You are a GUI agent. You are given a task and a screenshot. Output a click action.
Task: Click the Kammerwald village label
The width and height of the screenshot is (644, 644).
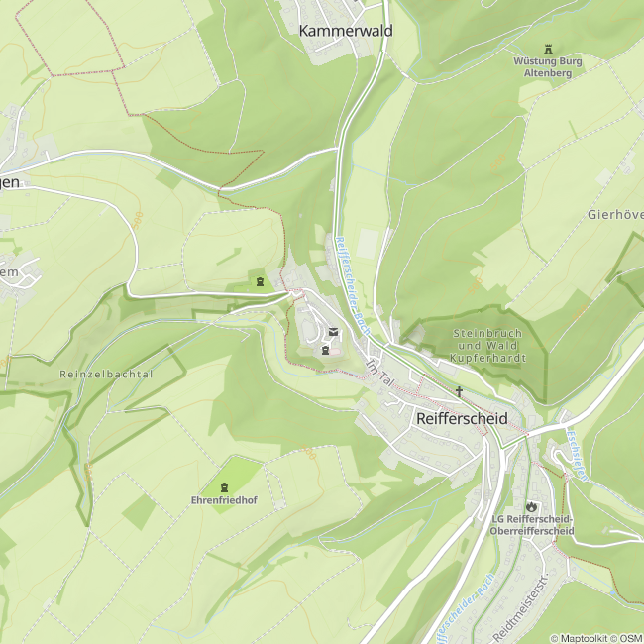(346, 31)
